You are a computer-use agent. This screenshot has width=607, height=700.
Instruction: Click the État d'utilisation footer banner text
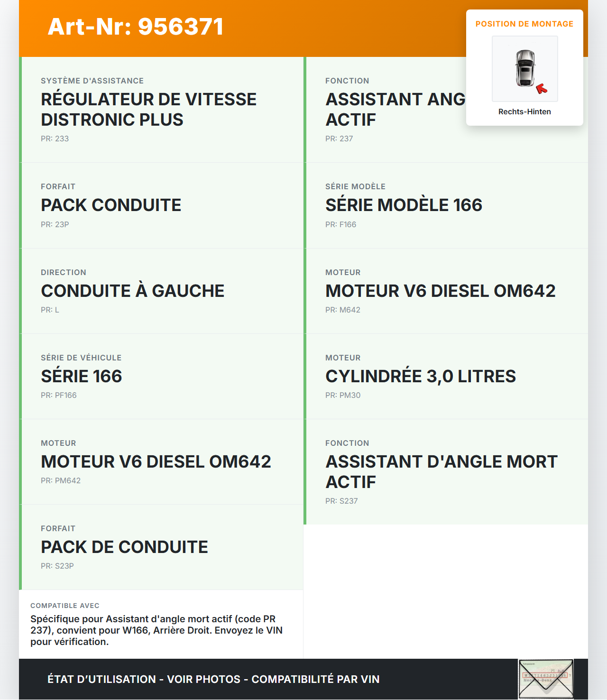(213, 679)
